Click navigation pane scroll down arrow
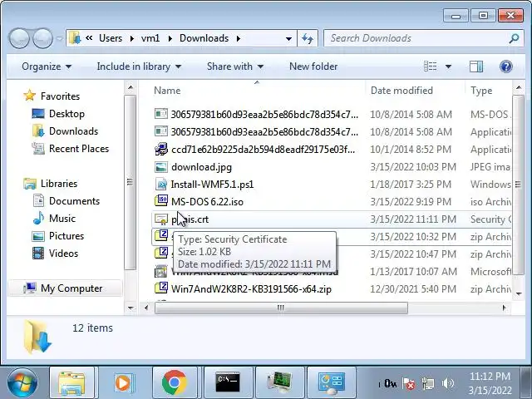Screen dimensions: 532x399 pyautogui.click(x=131, y=308)
